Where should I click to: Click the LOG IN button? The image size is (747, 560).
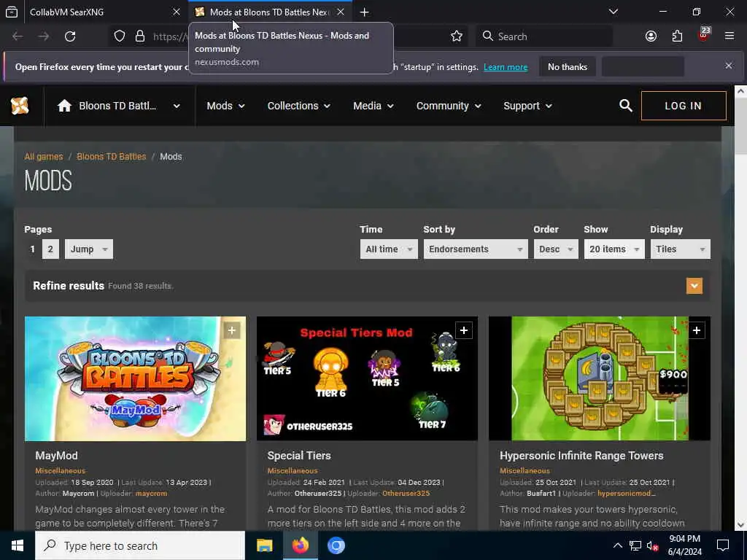(684, 106)
